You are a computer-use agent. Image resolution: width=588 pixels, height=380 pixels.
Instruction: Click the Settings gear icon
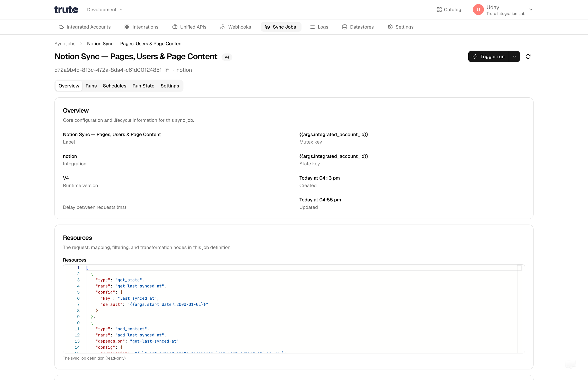click(390, 27)
